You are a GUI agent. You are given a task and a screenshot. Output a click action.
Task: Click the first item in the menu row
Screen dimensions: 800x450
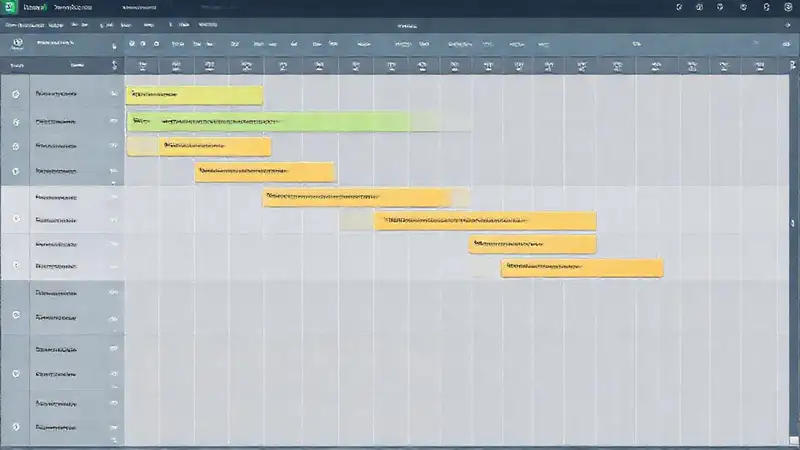coord(24,24)
